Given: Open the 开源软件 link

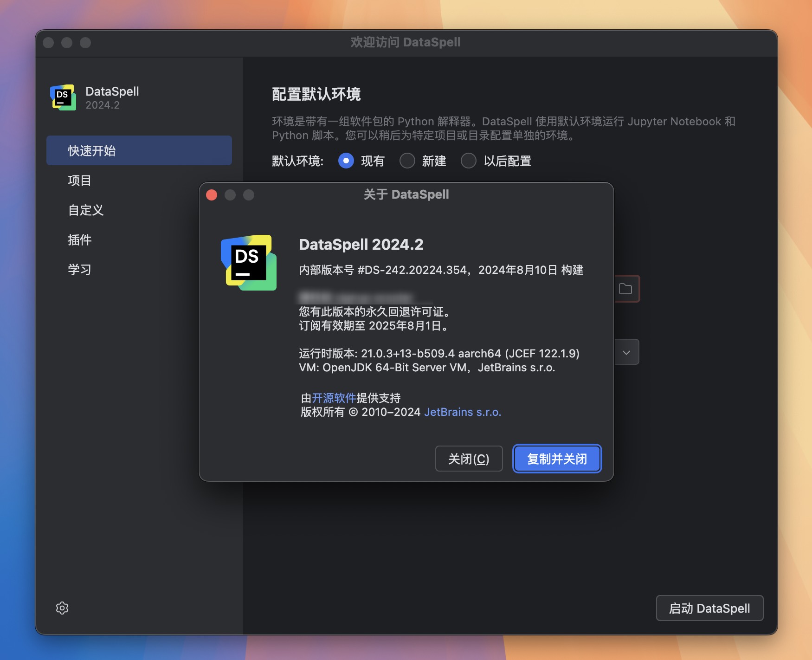Looking at the screenshot, I should (x=334, y=398).
